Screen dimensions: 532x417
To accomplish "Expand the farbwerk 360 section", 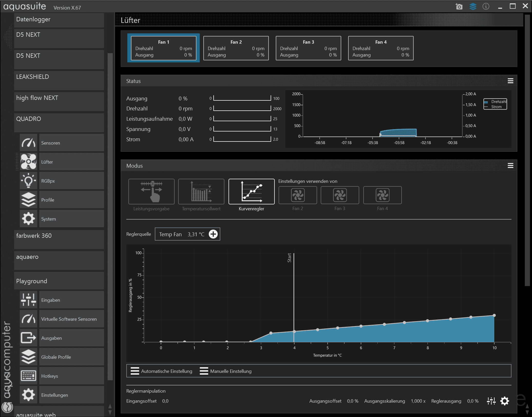I will (x=59, y=239).
